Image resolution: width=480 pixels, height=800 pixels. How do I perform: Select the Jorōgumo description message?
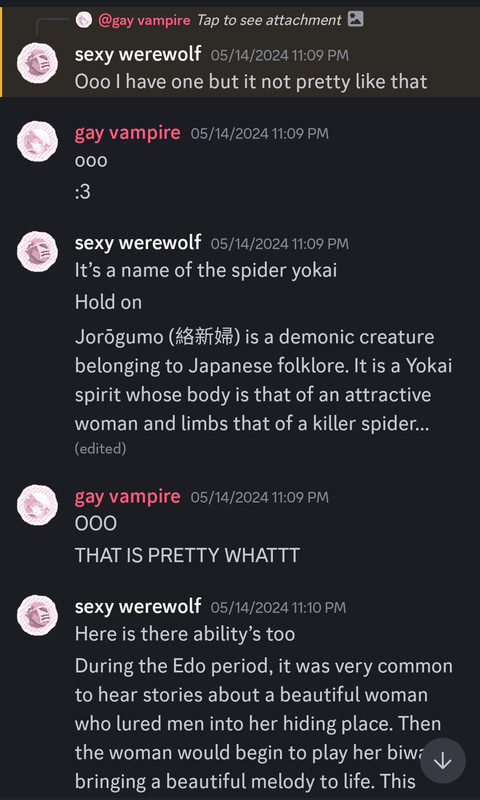tap(263, 380)
